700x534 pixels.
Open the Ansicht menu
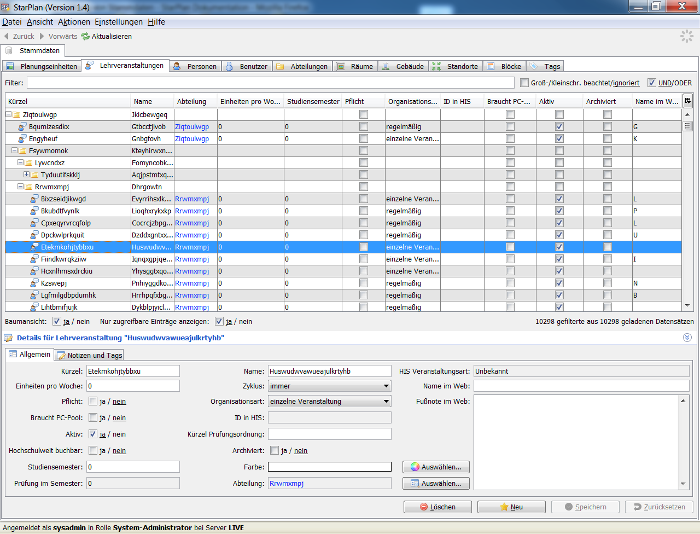pos(40,22)
